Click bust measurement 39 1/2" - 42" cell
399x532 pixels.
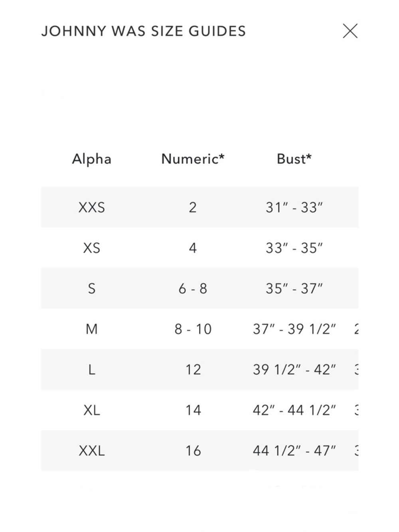294,370
